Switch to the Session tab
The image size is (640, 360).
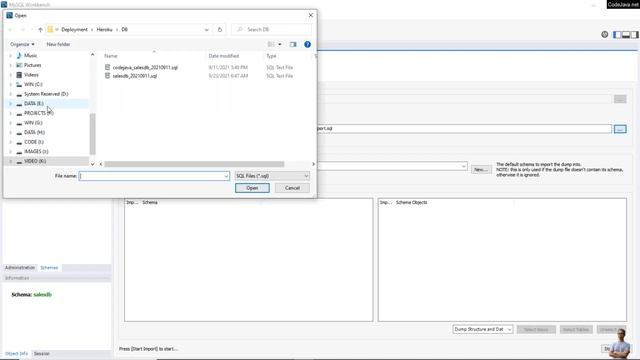[x=42, y=353]
